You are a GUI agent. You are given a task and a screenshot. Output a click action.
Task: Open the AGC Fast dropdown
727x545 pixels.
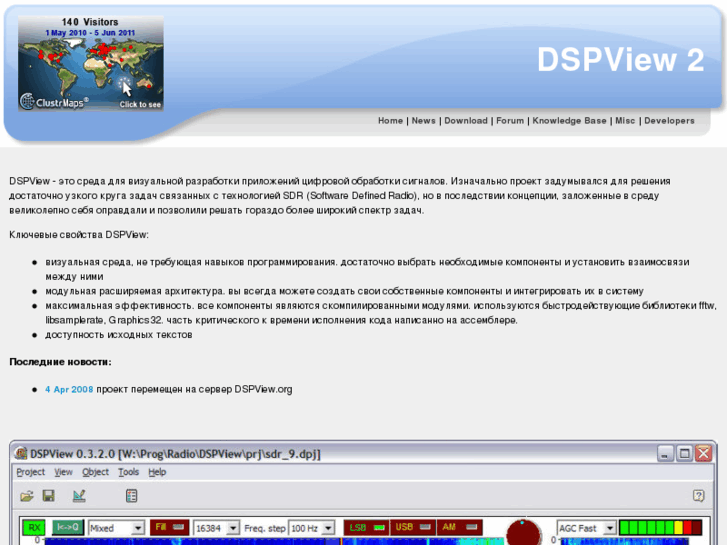(587, 528)
